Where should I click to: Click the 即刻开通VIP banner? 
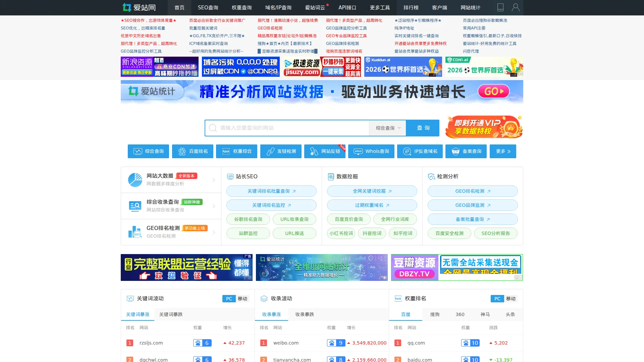click(484, 127)
